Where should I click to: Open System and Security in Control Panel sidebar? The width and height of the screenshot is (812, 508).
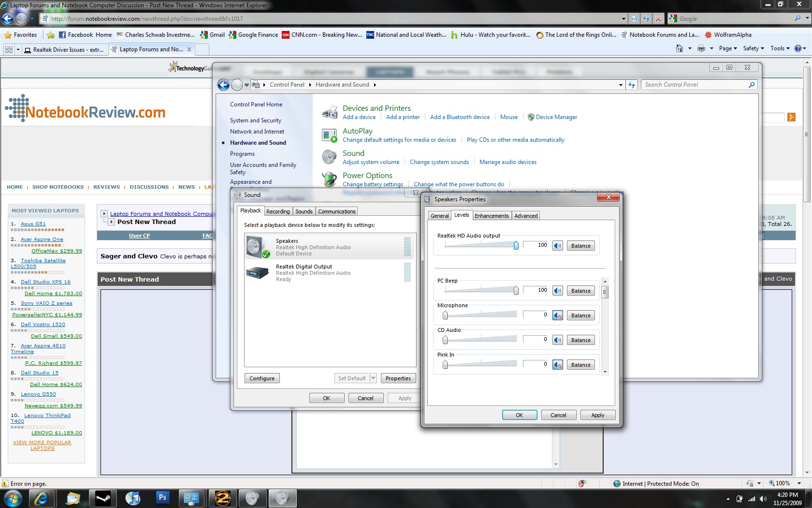click(256, 120)
